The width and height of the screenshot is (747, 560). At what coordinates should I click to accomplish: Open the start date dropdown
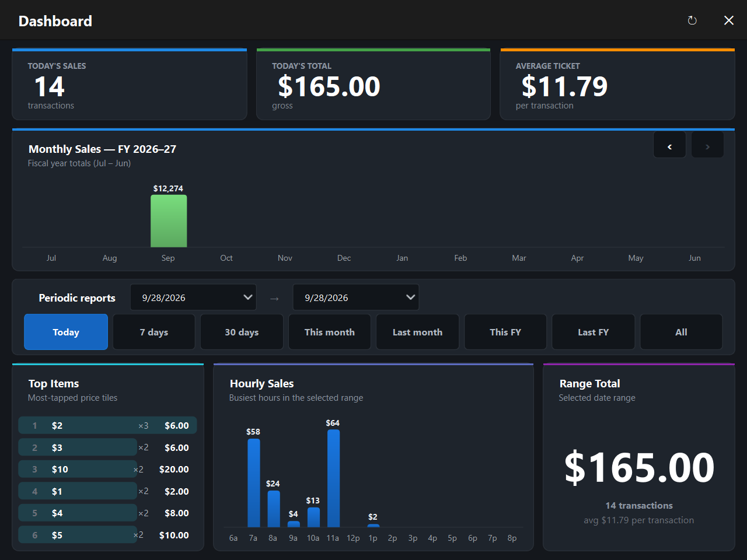coord(193,297)
